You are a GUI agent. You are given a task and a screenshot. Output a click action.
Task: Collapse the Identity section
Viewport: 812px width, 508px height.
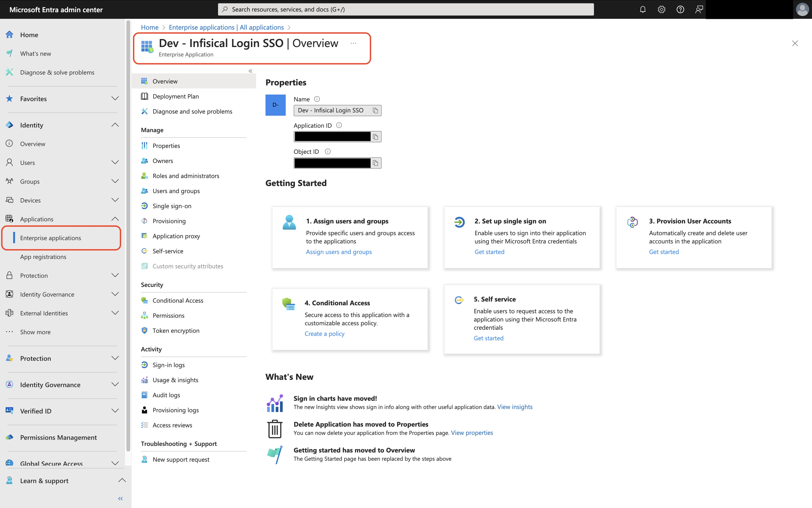point(115,125)
